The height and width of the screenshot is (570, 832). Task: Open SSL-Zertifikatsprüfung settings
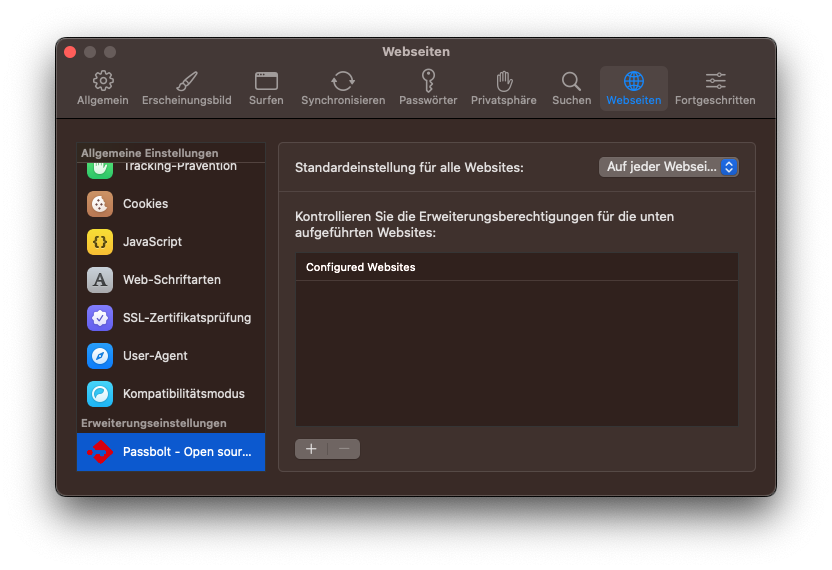186,318
